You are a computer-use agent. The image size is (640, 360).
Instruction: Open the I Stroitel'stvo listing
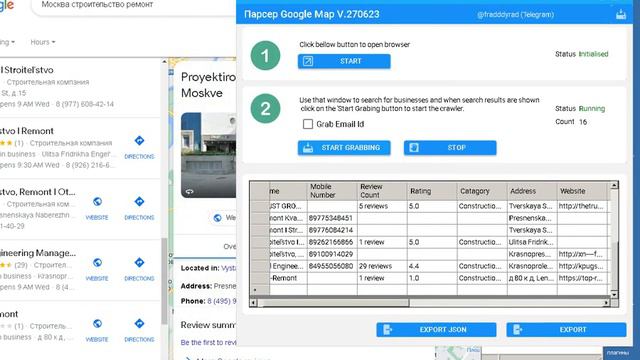click(27, 70)
